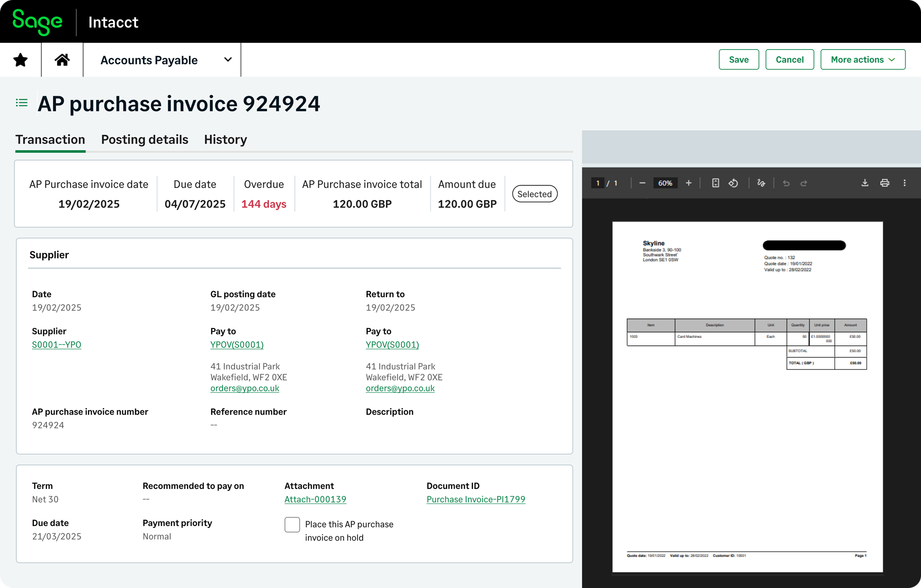Click the favorites star icon
This screenshot has width=921, height=588.
click(x=20, y=60)
